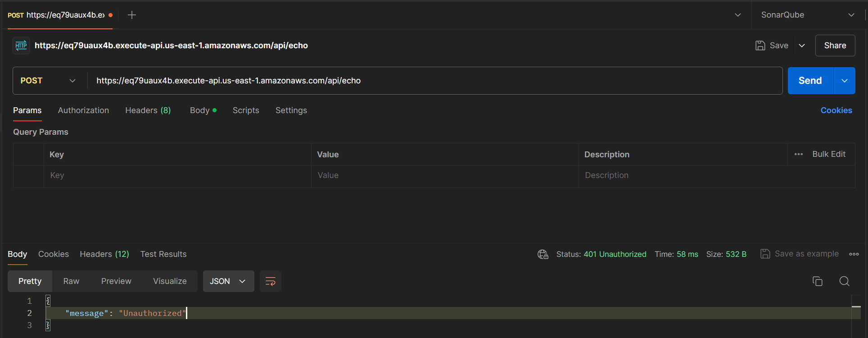Switch to the request Headers (8) tab
The width and height of the screenshot is (868, 338).
[x=148, y=110]
